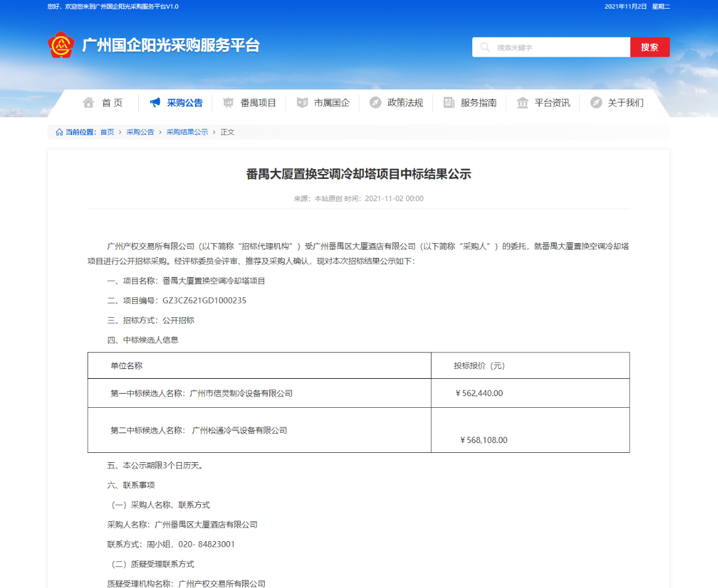Click project number GZ3CZ621GD1000235

(204, 300)
